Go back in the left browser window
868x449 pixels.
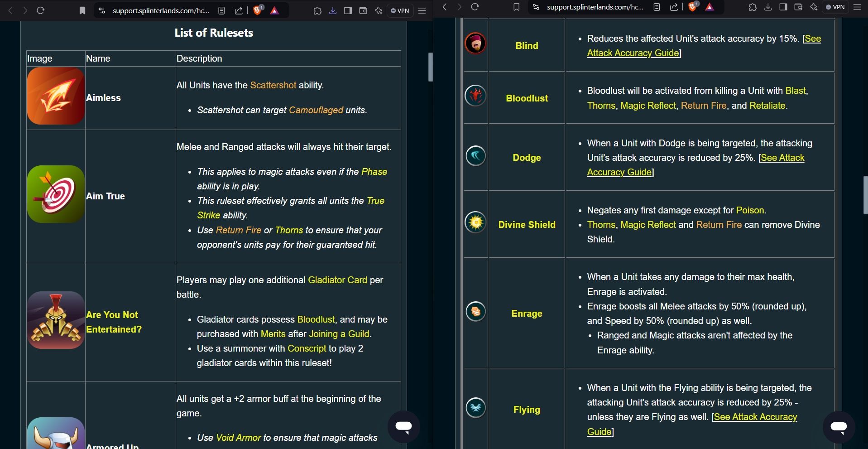point(11,10)
